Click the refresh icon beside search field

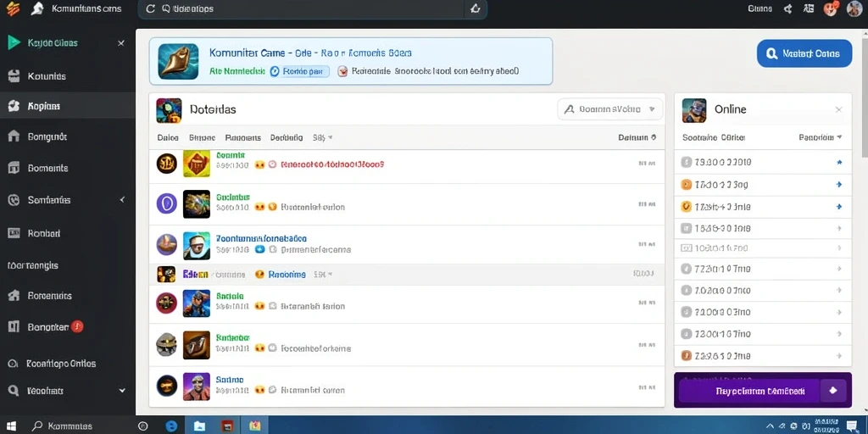[x=150, y=8]
